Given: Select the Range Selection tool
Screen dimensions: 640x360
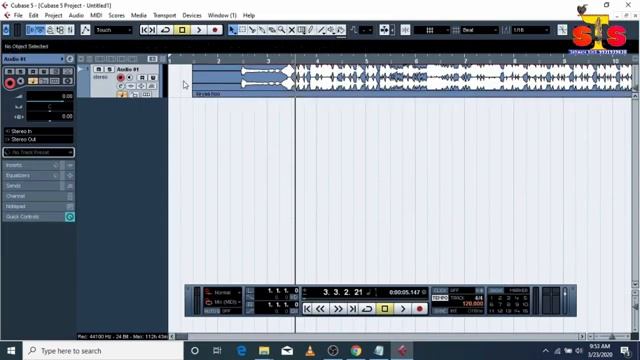Looking at the screenshot, I should point(242,30).
